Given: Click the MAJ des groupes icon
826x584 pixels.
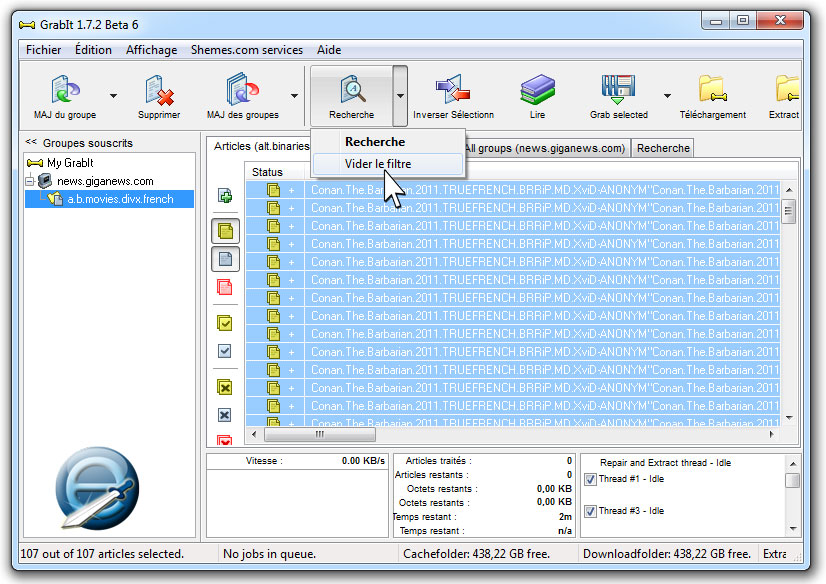Looking at the screenshot, I should point(242,88).
